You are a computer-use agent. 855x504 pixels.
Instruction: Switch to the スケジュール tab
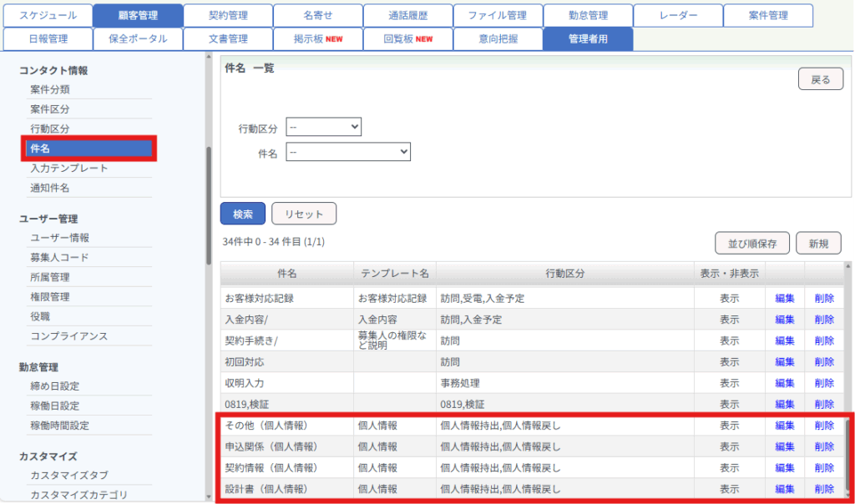point(47,16)
